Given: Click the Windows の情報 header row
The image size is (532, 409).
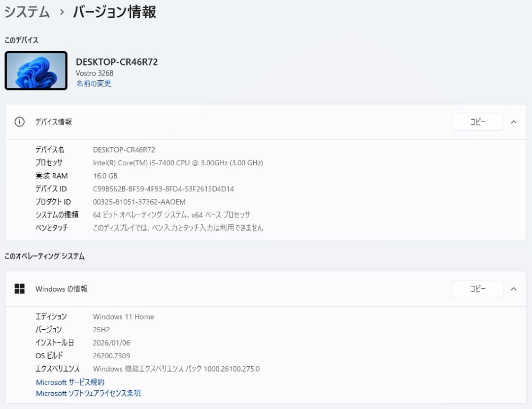Looking at the screenshot, I should 246,289.
